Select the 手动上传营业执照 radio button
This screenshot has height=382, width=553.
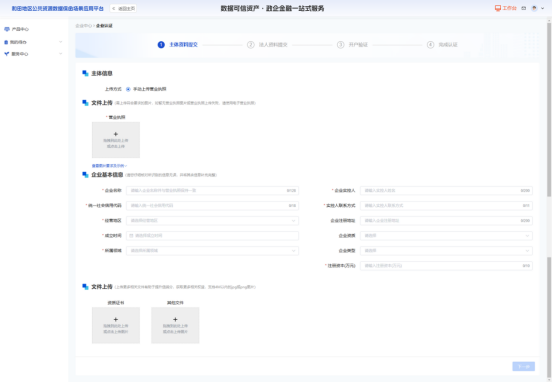click(128, 89)
